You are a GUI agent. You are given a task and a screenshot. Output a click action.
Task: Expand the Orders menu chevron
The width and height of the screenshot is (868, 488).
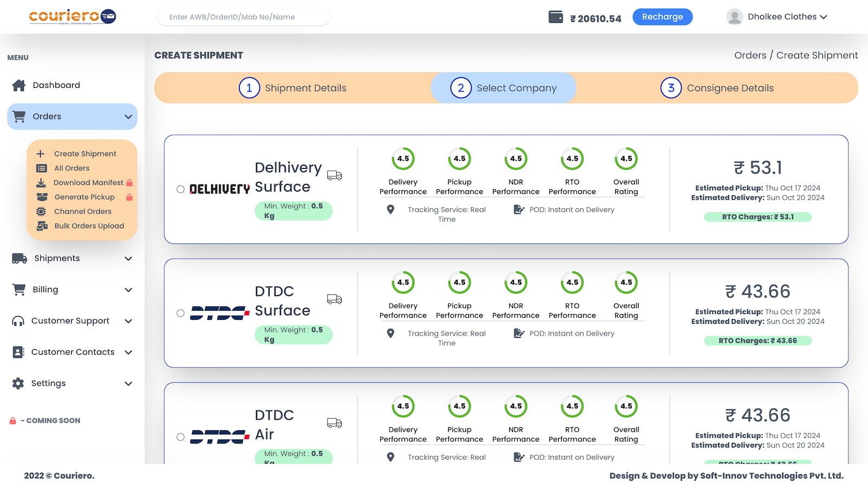(129, 117)
